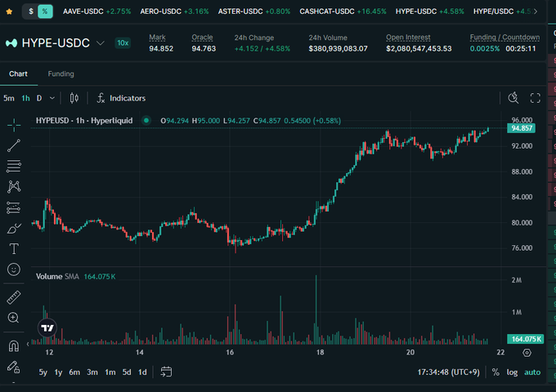Toggle percent price scale

point(495,372)
